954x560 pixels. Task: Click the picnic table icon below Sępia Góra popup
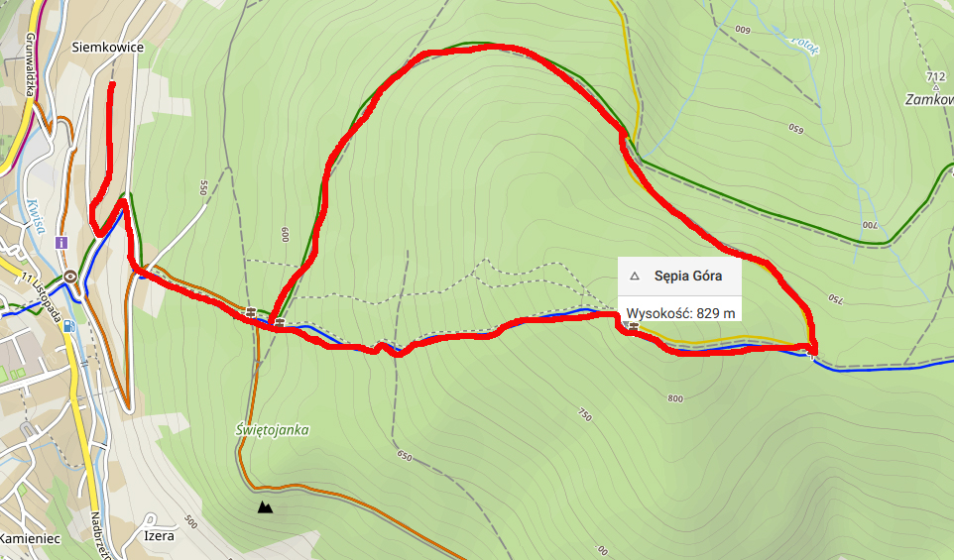634,328
